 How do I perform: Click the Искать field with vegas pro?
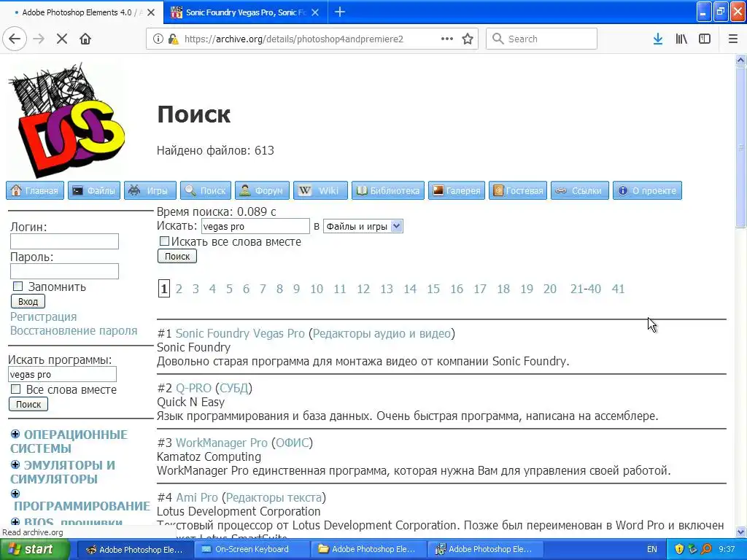(x=255, y=226)
